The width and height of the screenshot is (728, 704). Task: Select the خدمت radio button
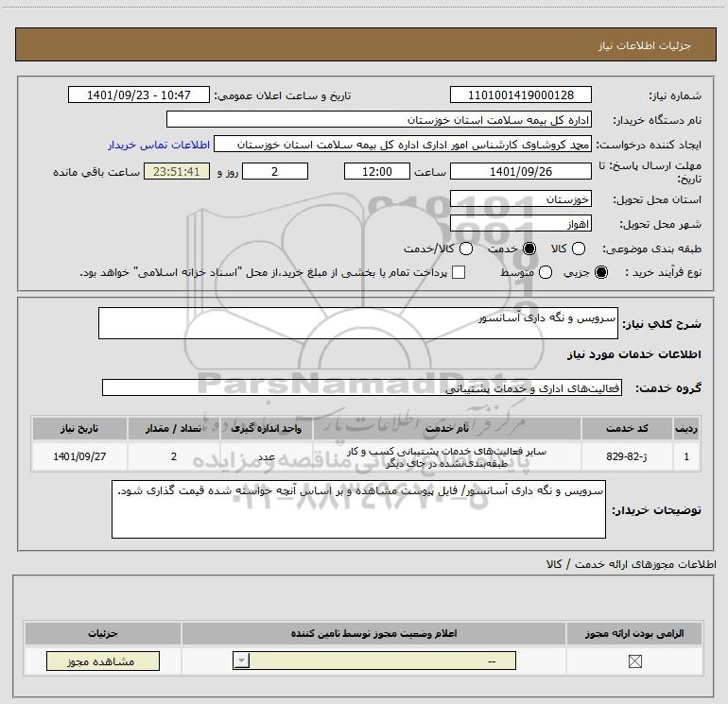[529, 249]
